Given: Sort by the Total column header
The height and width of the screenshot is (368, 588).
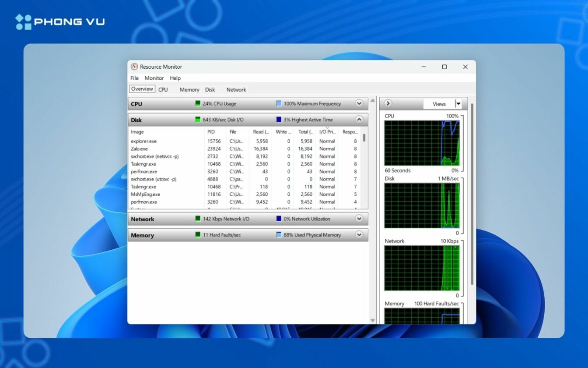Looking at the screenshot, I should click(305, 132).
